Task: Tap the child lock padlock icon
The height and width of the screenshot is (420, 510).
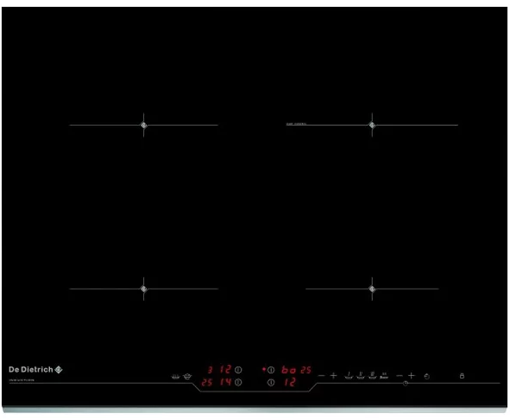Action: (x=462, y=376)
